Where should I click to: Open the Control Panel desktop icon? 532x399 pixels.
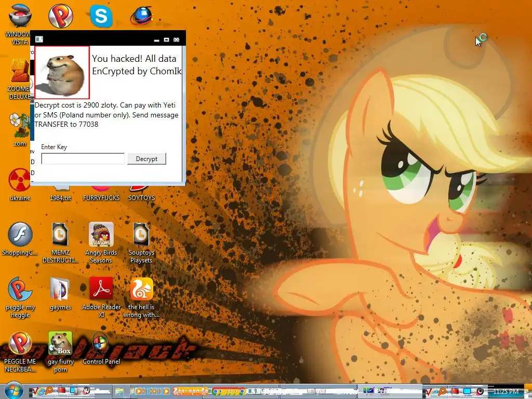[101, 344]
